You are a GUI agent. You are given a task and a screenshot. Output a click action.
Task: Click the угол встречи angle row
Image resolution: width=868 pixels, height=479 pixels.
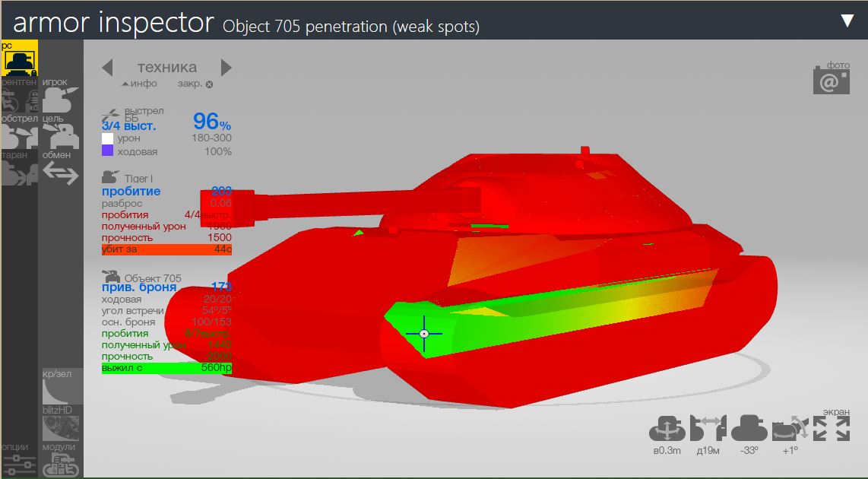(166, 311)
